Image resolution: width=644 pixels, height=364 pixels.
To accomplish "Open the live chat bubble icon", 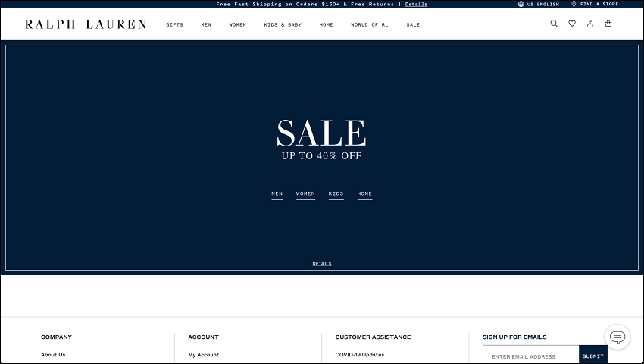I will point(617,337).
